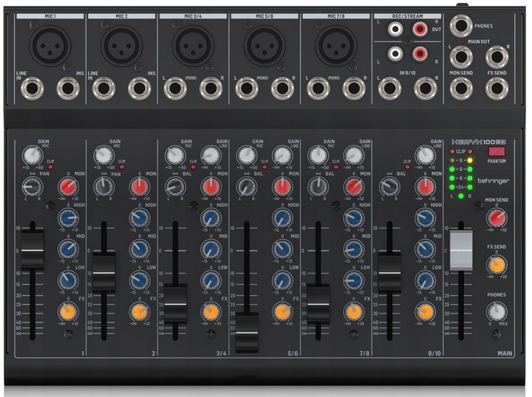Click channel 3/4 LINE GAIN knob

pos(211,155)
